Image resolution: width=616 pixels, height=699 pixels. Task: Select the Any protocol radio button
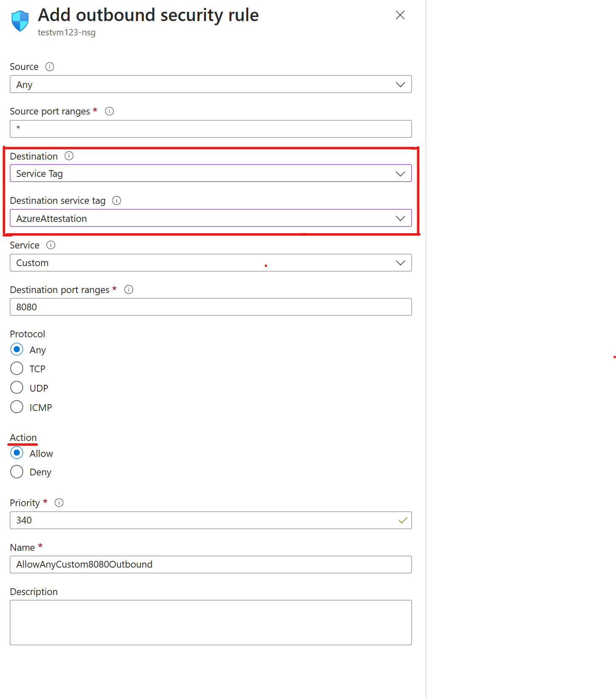(x=17, y=349)
